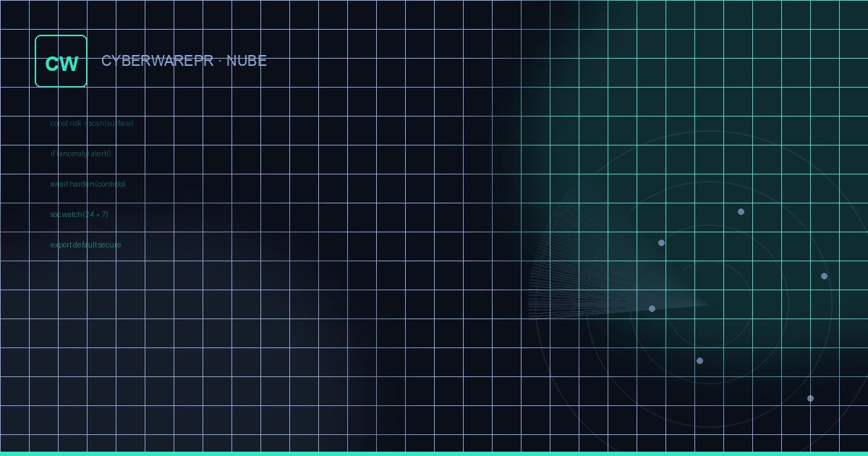868x456 pixels.
Task: Click the CW logo badge
Action: pos(61,61)
